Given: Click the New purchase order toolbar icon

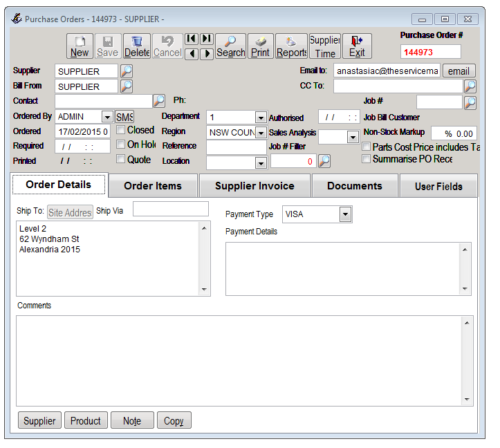Looking at the screenshot, I should (x=80, y=46).
